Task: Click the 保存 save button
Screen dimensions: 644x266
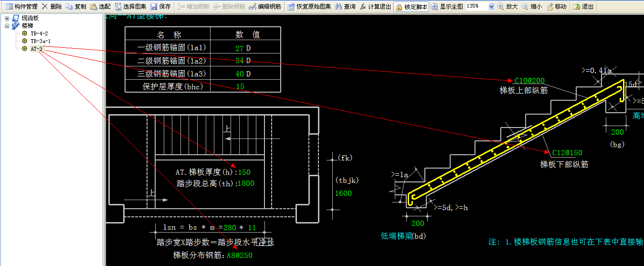Action: click(160, 7)
